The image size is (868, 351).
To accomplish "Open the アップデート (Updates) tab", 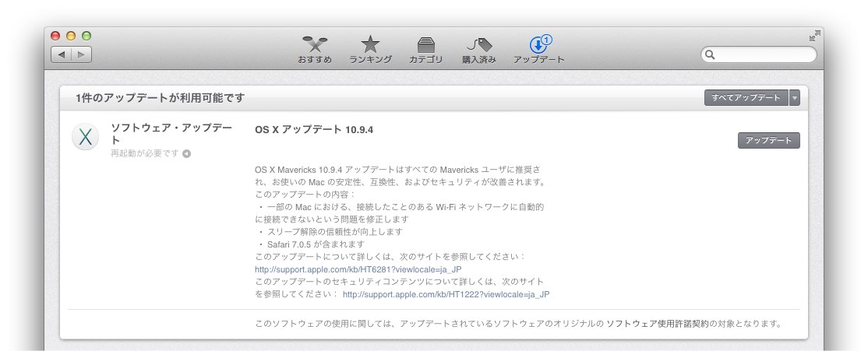I will click(x=538, y=51).
